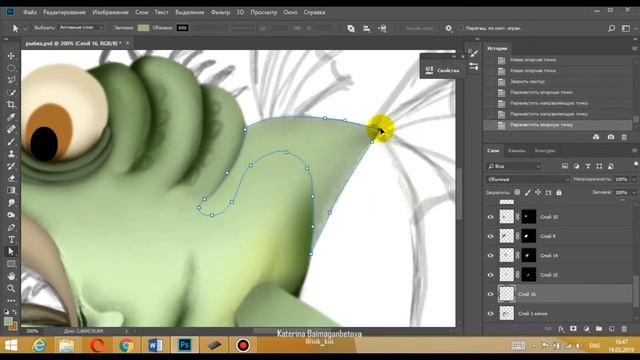Select the Type tool
This screenshot has height=360, width=640.
(11, 240)
